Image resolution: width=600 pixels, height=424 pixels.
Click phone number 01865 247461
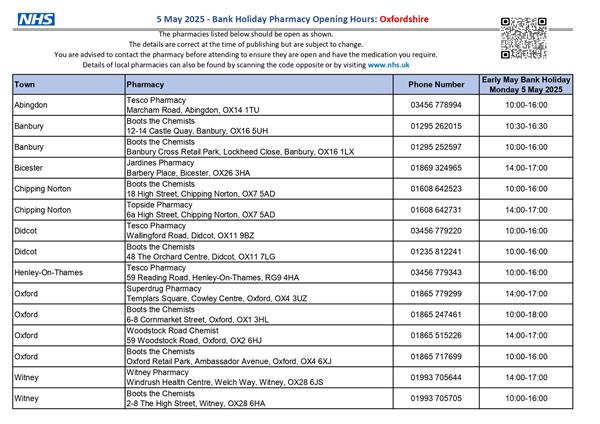[x=436, y=315]
